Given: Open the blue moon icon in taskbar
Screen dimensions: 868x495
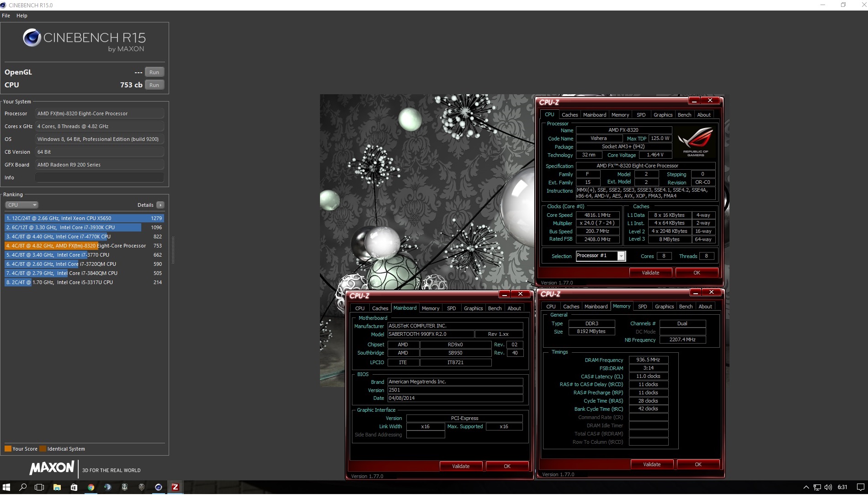Looking at the screenshot, I should 107,487.
